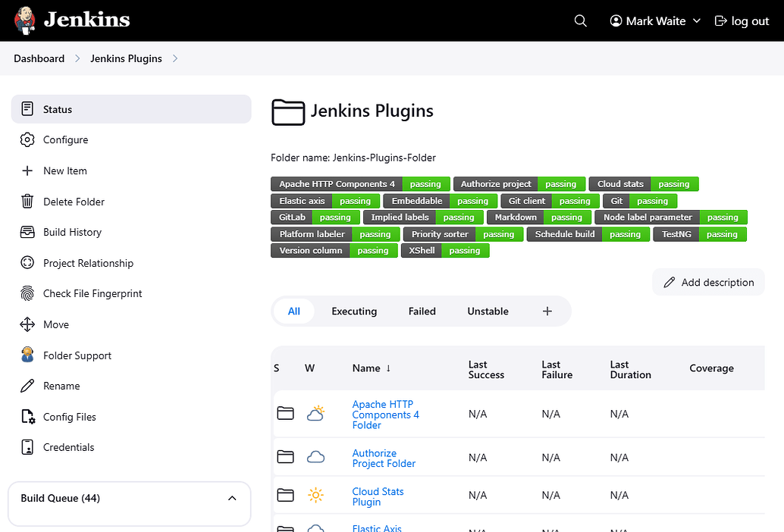Open the Configure settings from sidebar
Screen dimensions: 784x532
tap(27, 139)
